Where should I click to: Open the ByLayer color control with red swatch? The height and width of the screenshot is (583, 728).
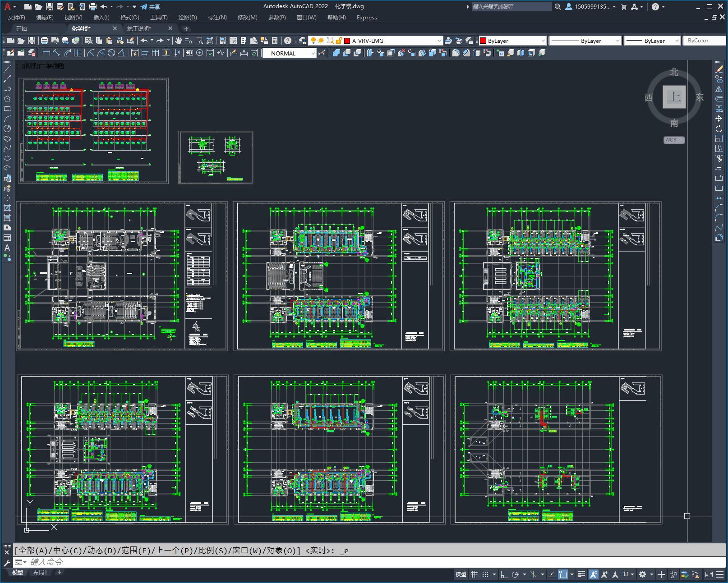513,41
